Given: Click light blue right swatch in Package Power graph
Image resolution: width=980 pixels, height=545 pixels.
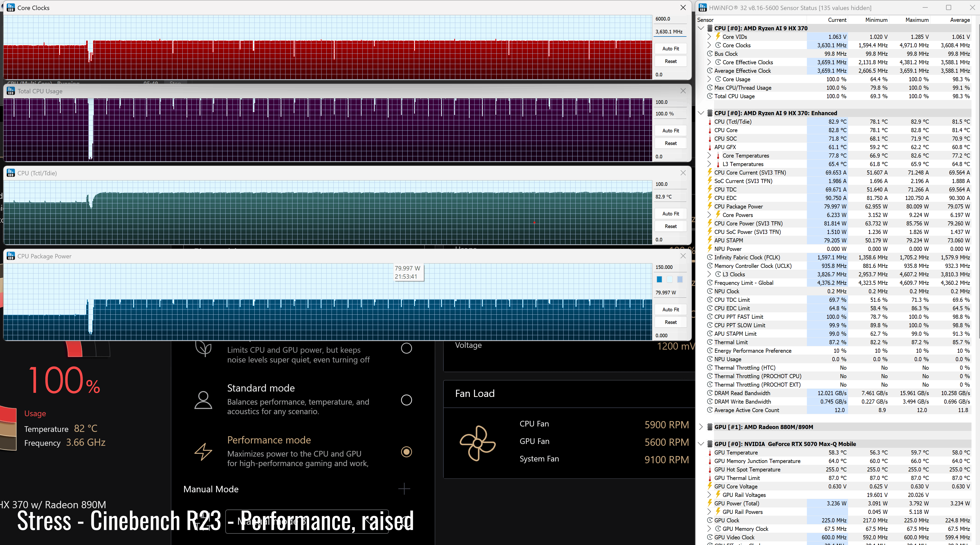Looking at the screenshot, I should 680,279.
